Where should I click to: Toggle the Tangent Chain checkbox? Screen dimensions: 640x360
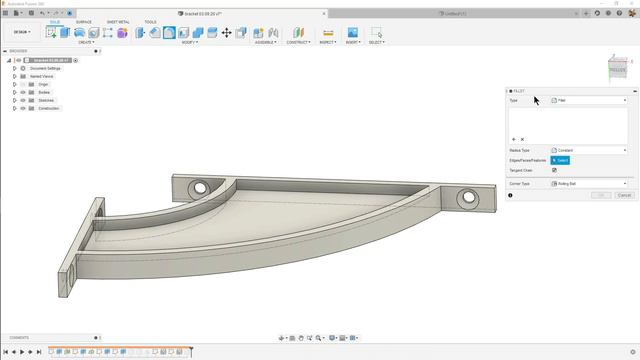554,170
